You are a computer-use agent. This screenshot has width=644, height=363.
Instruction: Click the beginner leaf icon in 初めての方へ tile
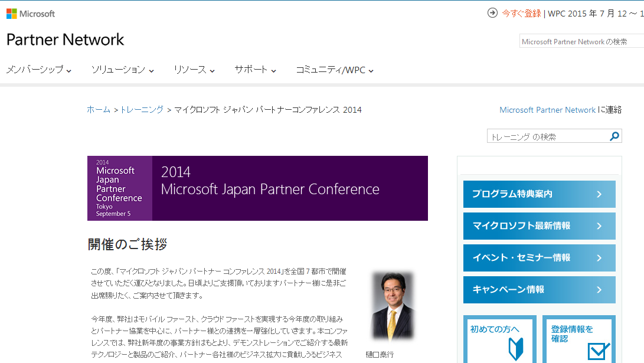[x=516, y=349]
